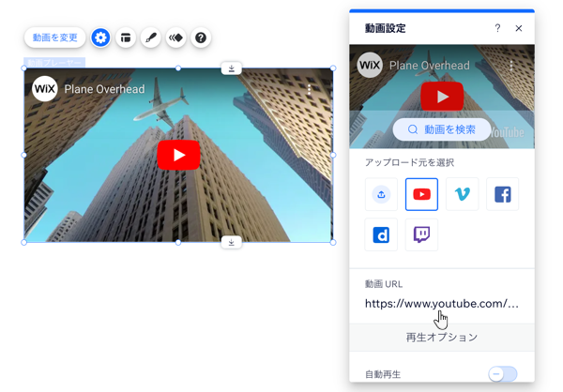Image resolution: width=563 pixels, height=392 pixels.
Task: Open the animation diamond icon
Action: tap(176, 38)
